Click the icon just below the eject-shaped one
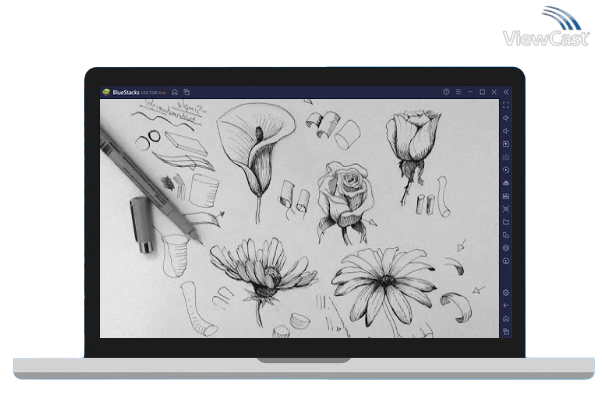The height and width of the screenshot is (414, 602). click(x=506, y=196)
